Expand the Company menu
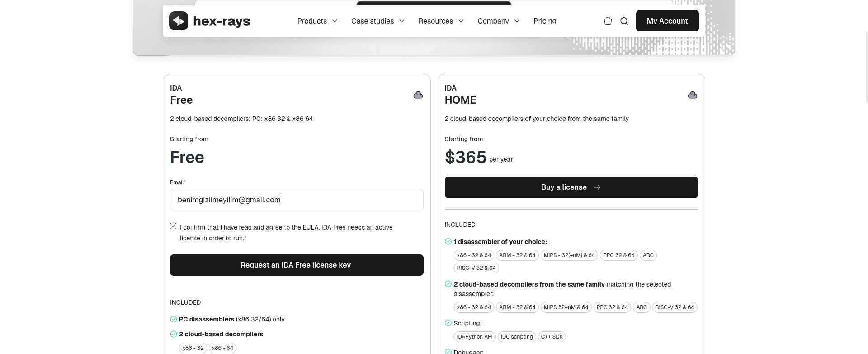The image size is (868, 354). [x=499, y=21]
